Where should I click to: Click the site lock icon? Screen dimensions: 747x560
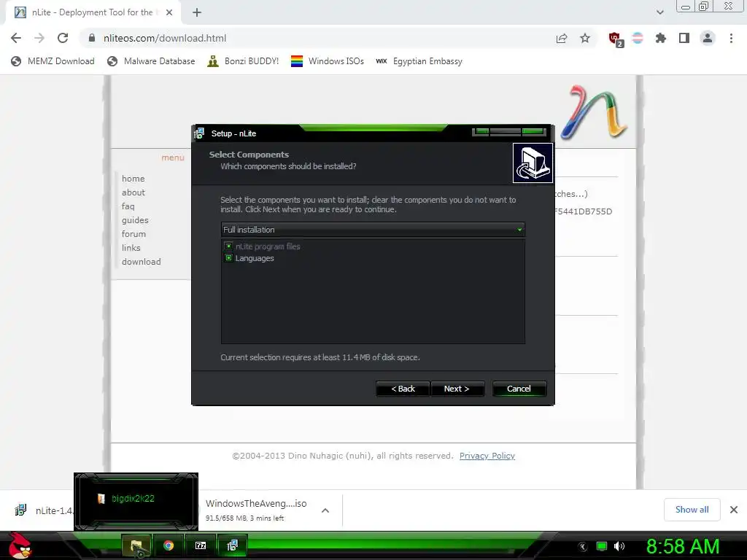92,38
